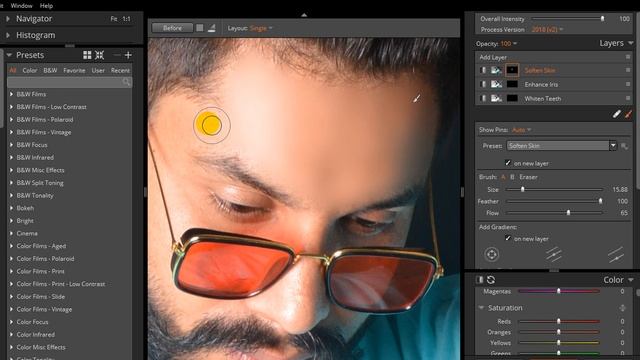Collapse the Presets panel
The height and width of the screenshot is (360, 640).
click(9, 55)
